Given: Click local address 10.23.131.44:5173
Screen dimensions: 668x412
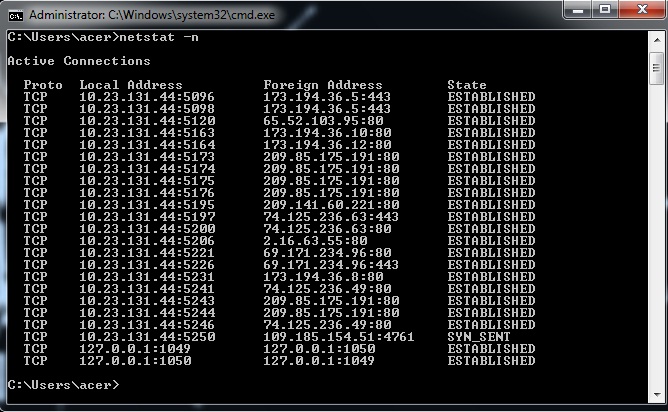Looking at the screenshot, I should click(147, 157).
